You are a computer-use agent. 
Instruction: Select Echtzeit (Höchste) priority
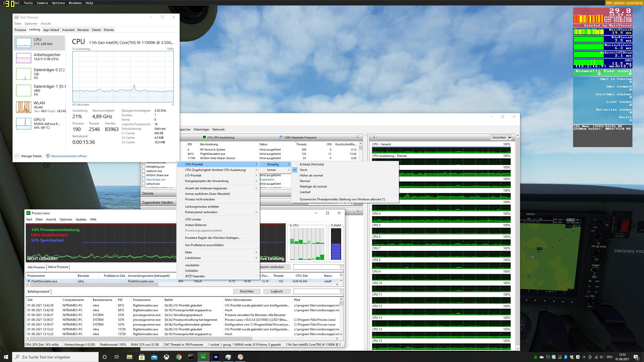tap(345, 164)
